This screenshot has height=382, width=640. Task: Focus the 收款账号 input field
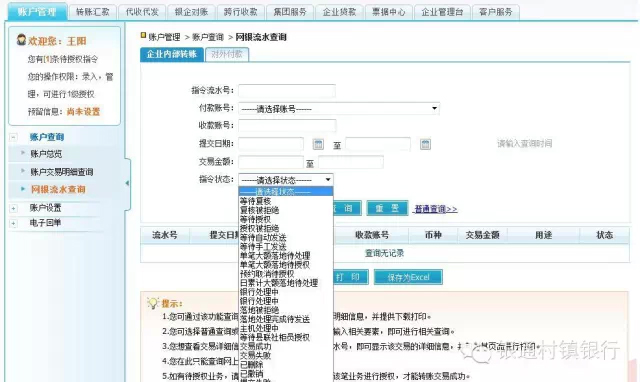[287, 125]
